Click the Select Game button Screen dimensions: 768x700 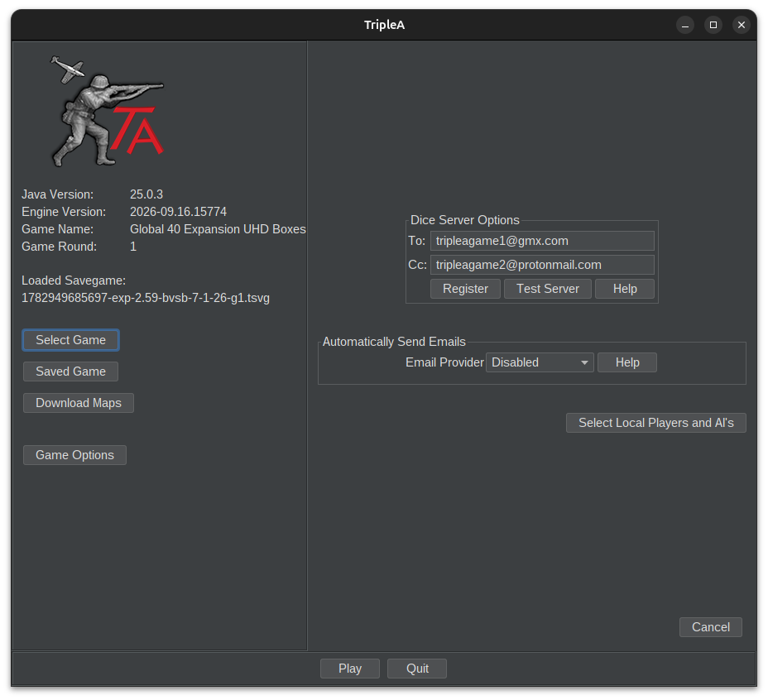[x=70, y=340]
